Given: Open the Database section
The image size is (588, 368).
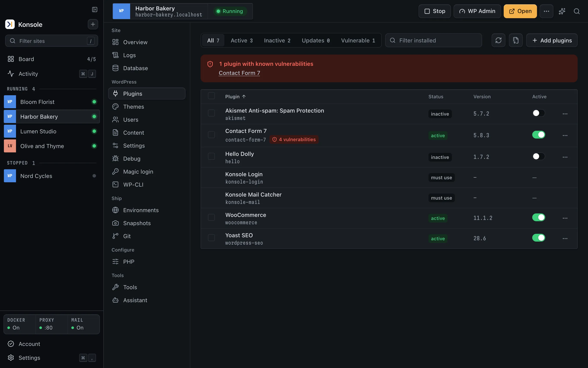Looking at the screenshot, I should [147, 68].
